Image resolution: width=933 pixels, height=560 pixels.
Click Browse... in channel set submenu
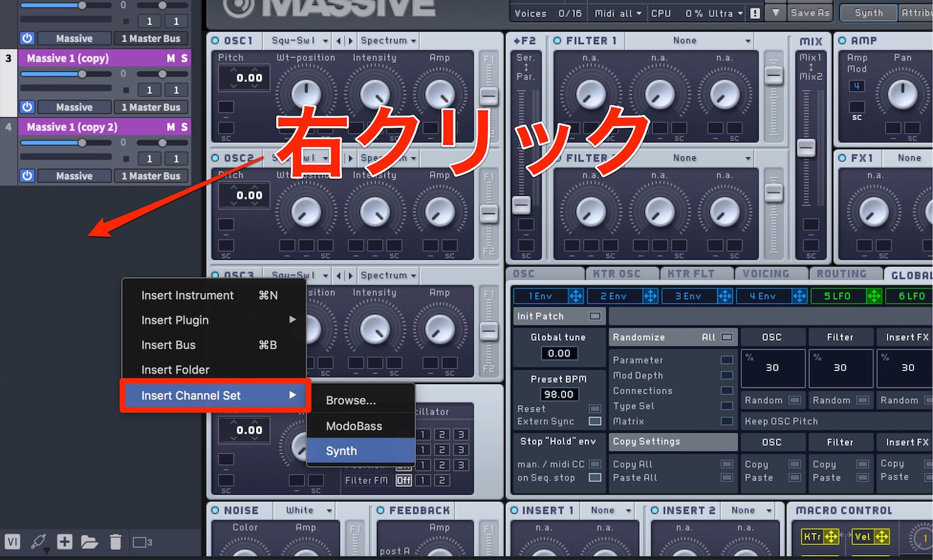pos(361,401)
